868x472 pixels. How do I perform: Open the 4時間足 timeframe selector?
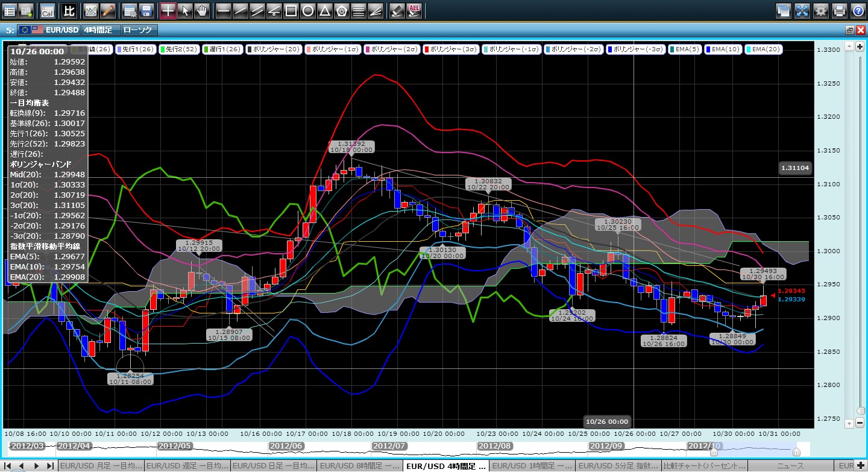[100, 30]
